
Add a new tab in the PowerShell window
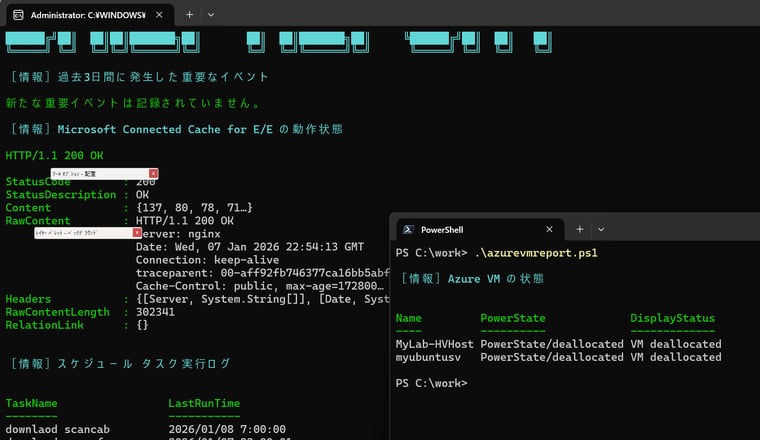(580, 230)
